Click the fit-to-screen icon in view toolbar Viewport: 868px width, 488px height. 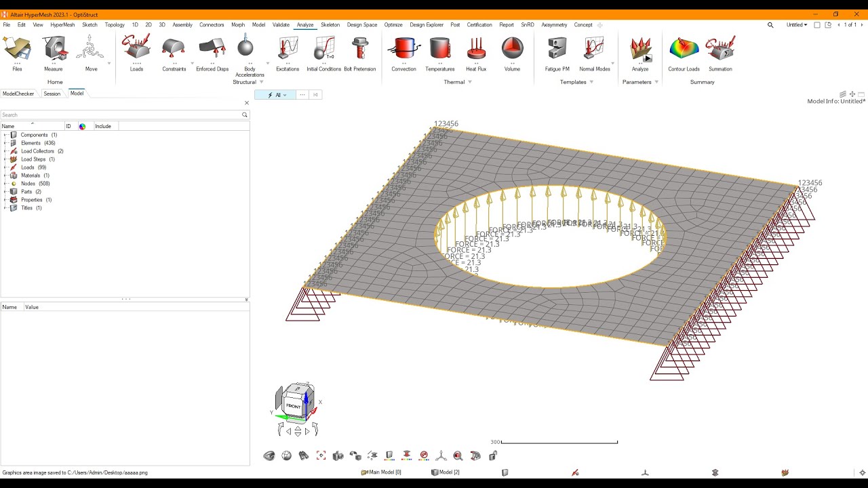(321, 455)
